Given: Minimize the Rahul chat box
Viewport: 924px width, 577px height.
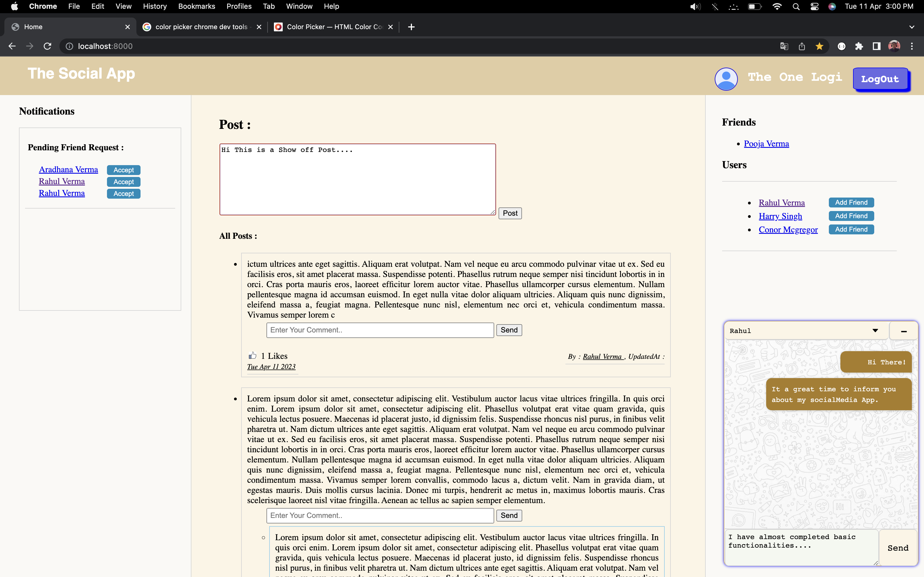Looking at the screenshot, I should click(904, 331).
